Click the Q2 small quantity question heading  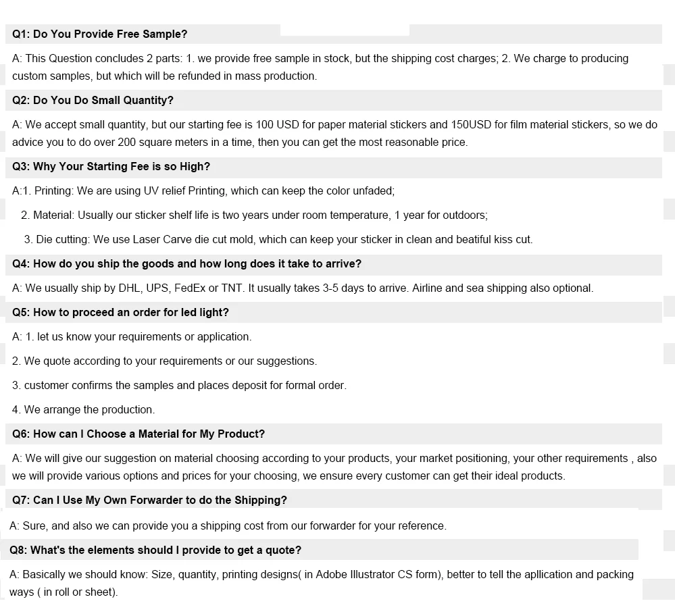click(93, 101)
